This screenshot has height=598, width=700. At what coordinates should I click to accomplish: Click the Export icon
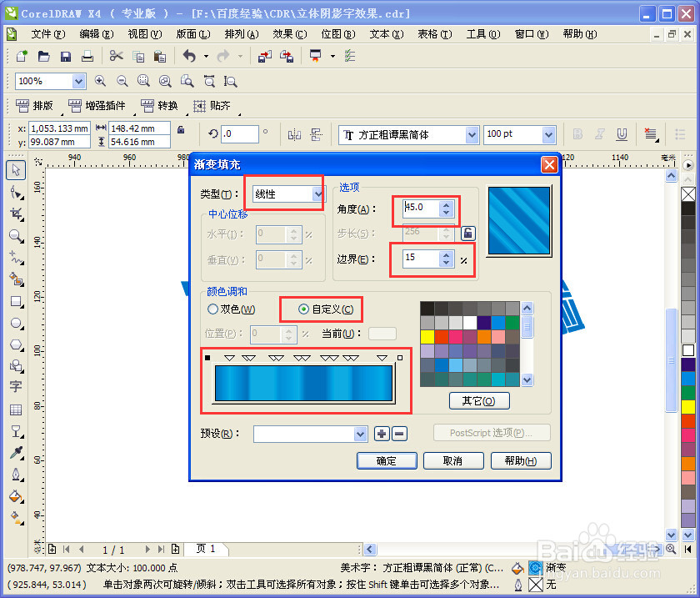click(286, 57)
